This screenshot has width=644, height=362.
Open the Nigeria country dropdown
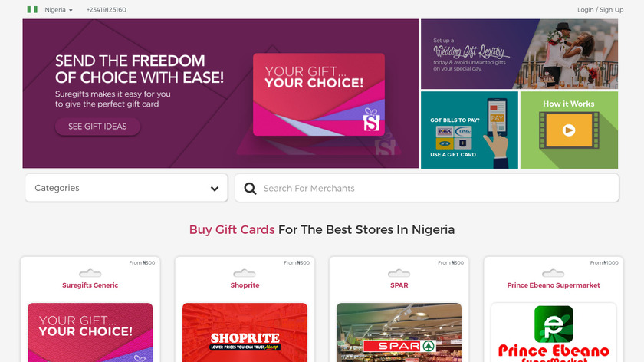point(58,9)
